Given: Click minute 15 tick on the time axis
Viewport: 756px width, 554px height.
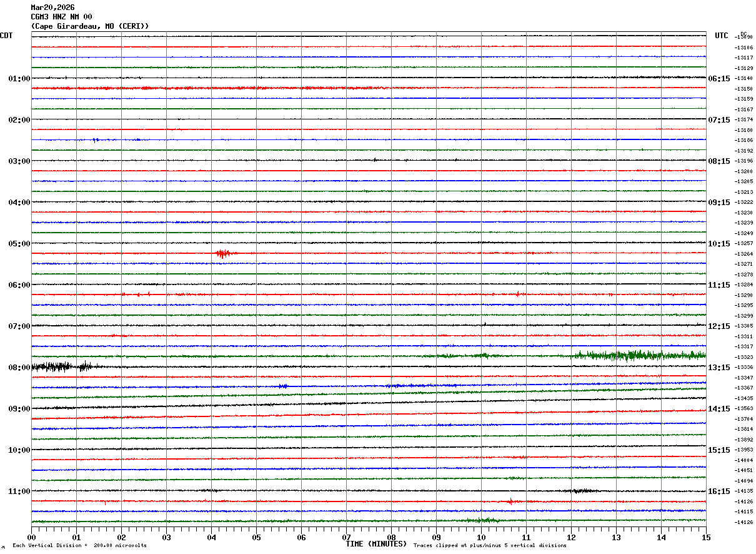Looking at the screenshot, I should click(x=705, y=537).
